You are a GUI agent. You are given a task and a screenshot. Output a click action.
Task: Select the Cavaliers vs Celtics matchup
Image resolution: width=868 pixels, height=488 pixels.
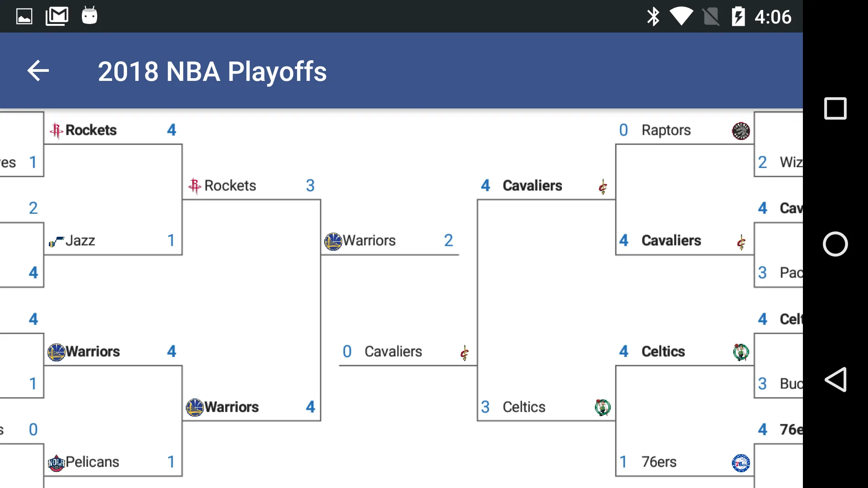[546, 296]
